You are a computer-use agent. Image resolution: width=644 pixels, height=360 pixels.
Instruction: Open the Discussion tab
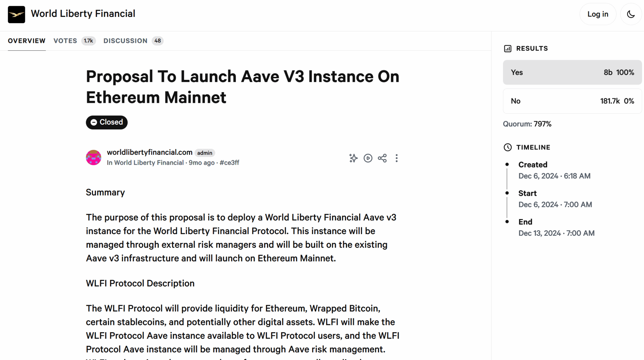point(125,41)
